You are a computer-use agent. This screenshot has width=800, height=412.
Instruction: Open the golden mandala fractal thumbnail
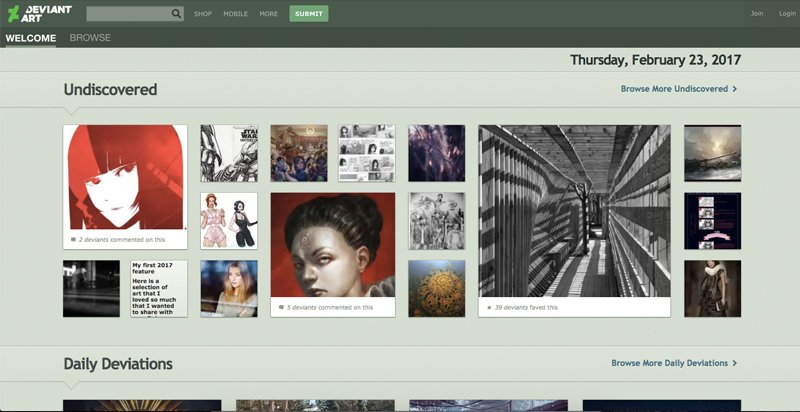coord(436,289)
